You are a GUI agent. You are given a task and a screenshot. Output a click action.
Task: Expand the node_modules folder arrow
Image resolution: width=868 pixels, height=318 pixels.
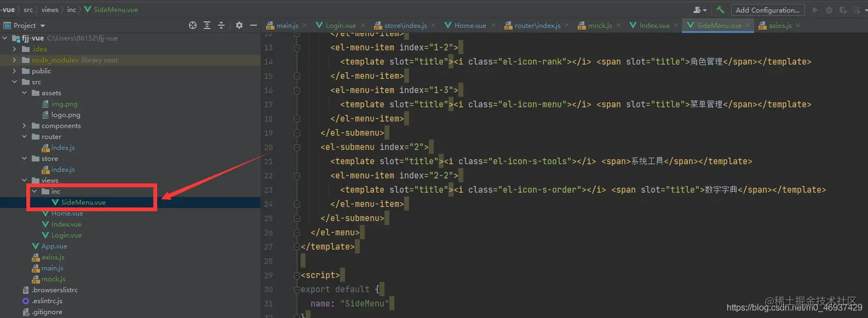pos(15,60)
